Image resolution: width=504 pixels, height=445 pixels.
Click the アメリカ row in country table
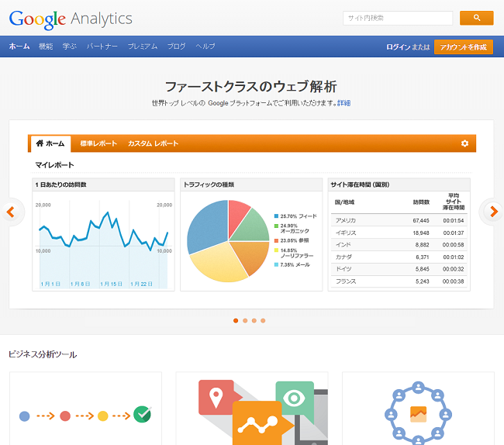coord(399,220)
